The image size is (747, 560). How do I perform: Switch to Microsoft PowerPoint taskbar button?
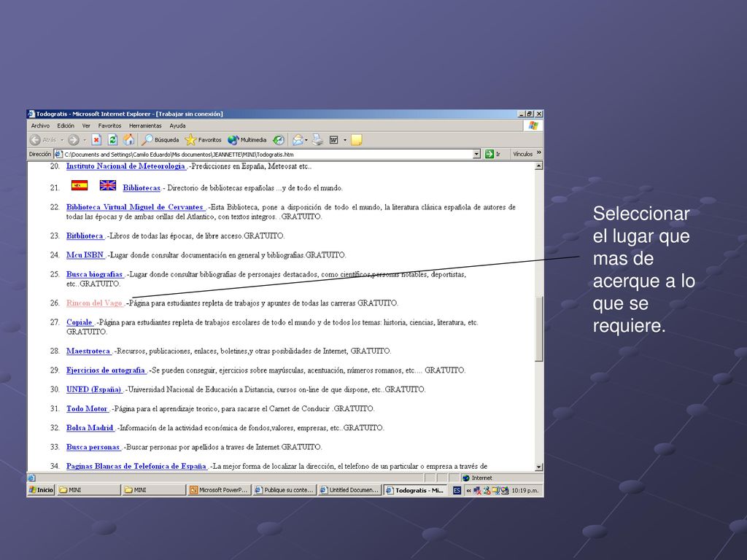[219, 490]
